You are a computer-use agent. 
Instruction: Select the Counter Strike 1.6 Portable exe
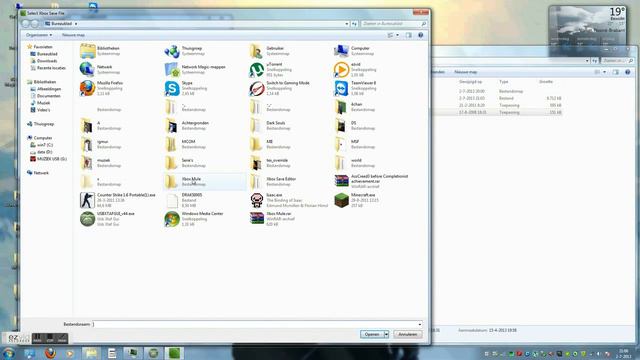tap(87, 200)
